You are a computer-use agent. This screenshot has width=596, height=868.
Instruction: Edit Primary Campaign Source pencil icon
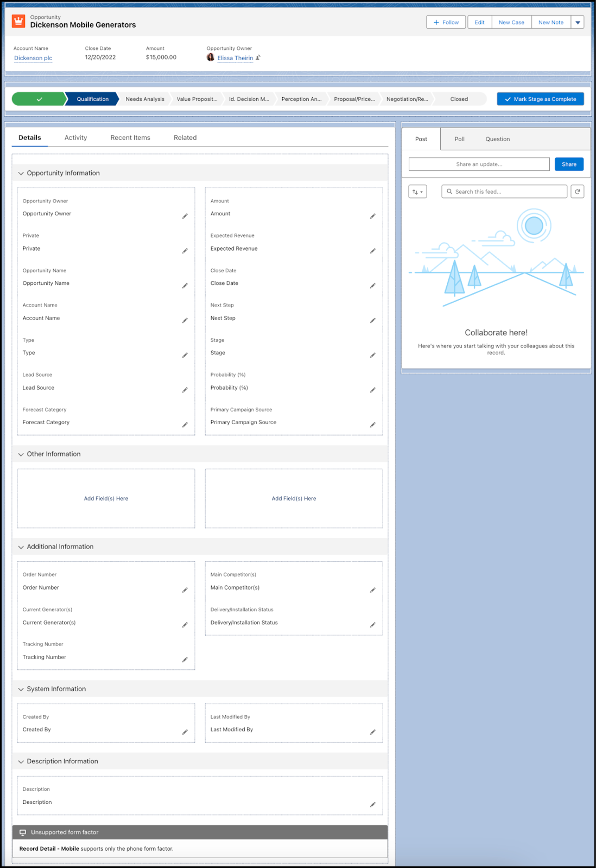[x=372, y=424]
